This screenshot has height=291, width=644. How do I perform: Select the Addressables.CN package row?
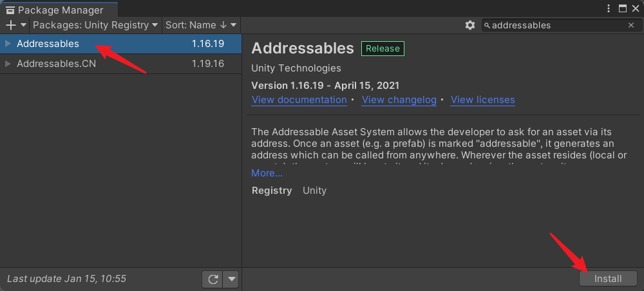tap(121, 64)
